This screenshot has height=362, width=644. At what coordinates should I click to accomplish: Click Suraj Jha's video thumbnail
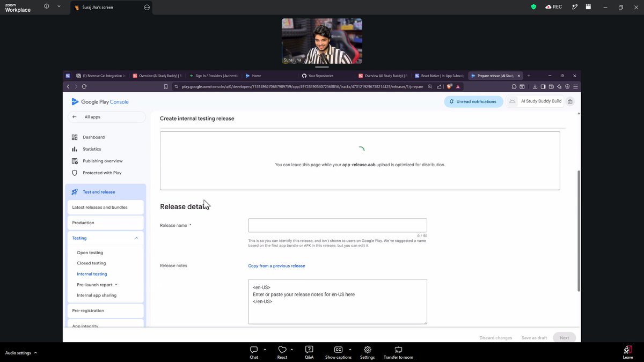click(x=322, y=41)
